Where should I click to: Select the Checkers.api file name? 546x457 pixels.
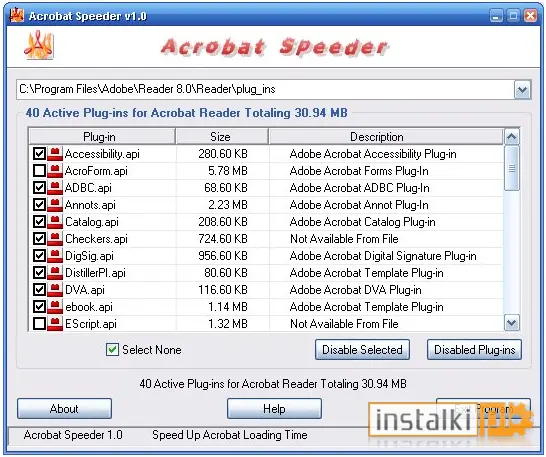96,239
